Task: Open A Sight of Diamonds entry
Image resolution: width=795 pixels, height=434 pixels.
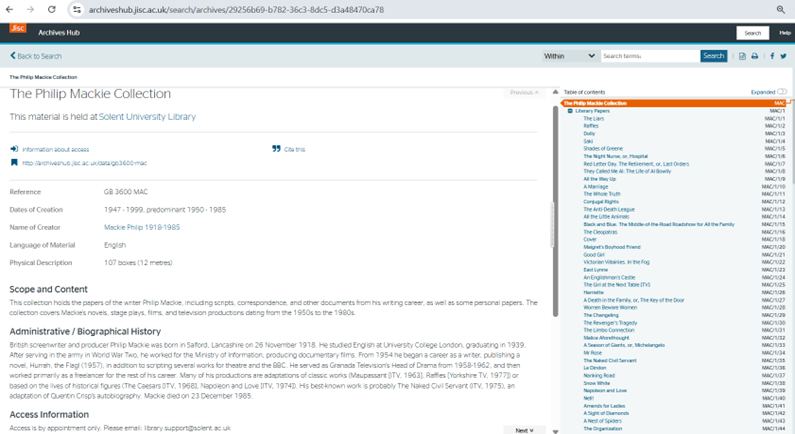Action: click(x=606, y=413)
